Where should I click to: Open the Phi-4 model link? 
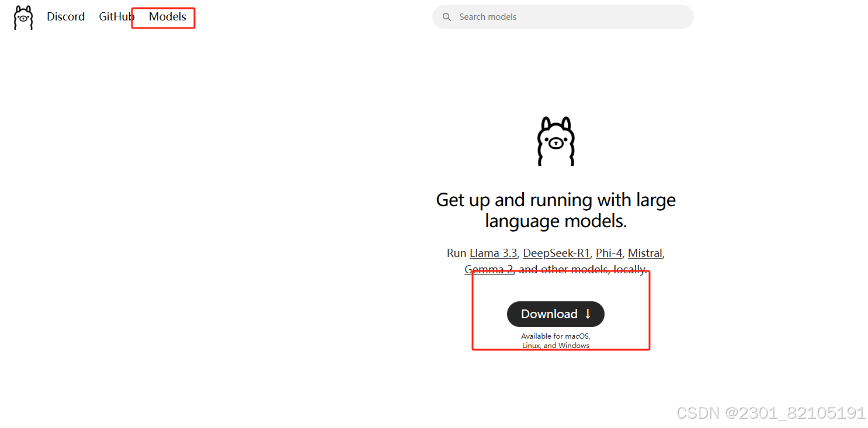coord(609,253)
